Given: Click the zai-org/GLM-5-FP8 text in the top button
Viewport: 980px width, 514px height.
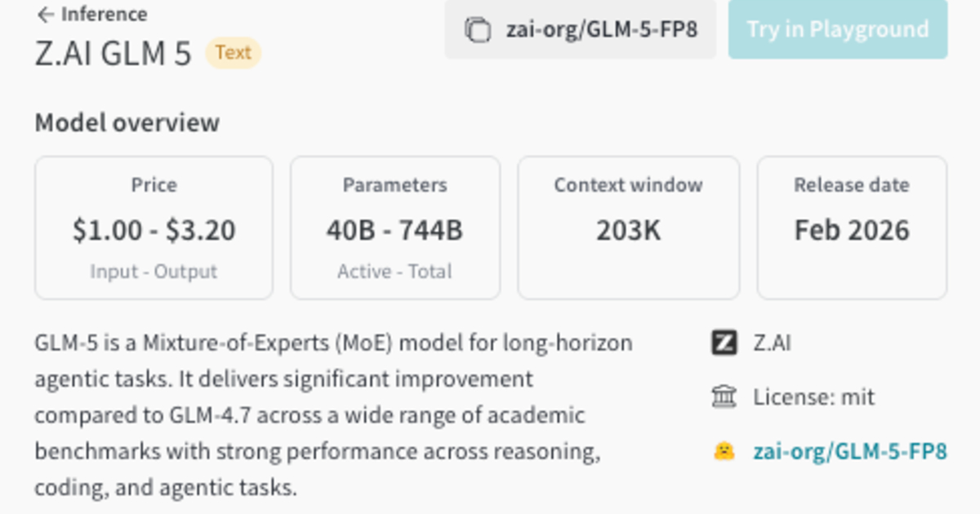Looking at the screenshot, I should tap(601, 30).
